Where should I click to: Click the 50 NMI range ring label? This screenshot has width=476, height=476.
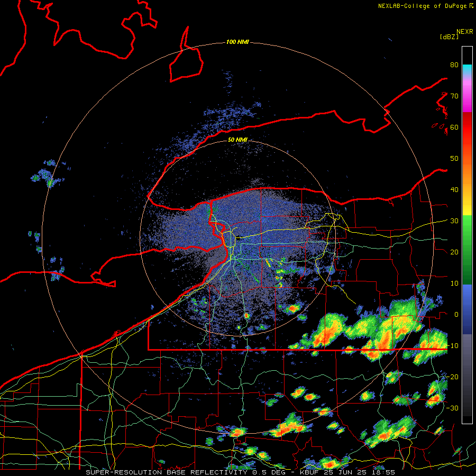237,140
